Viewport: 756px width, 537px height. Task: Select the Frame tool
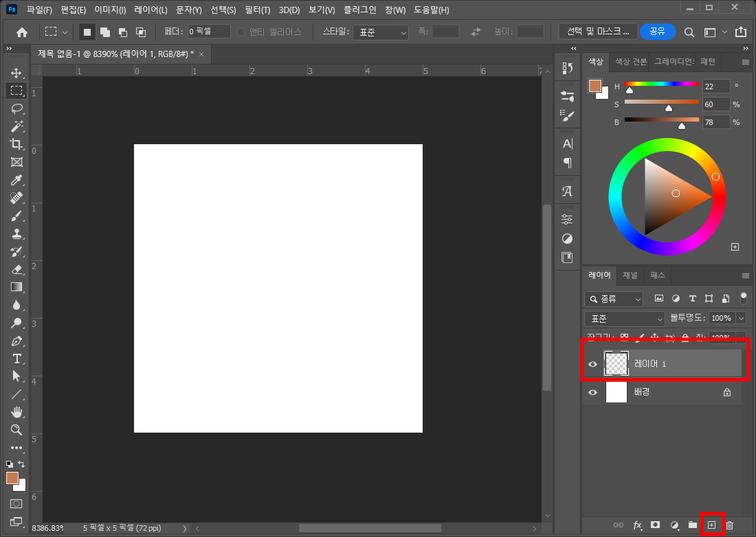point(16,162)
